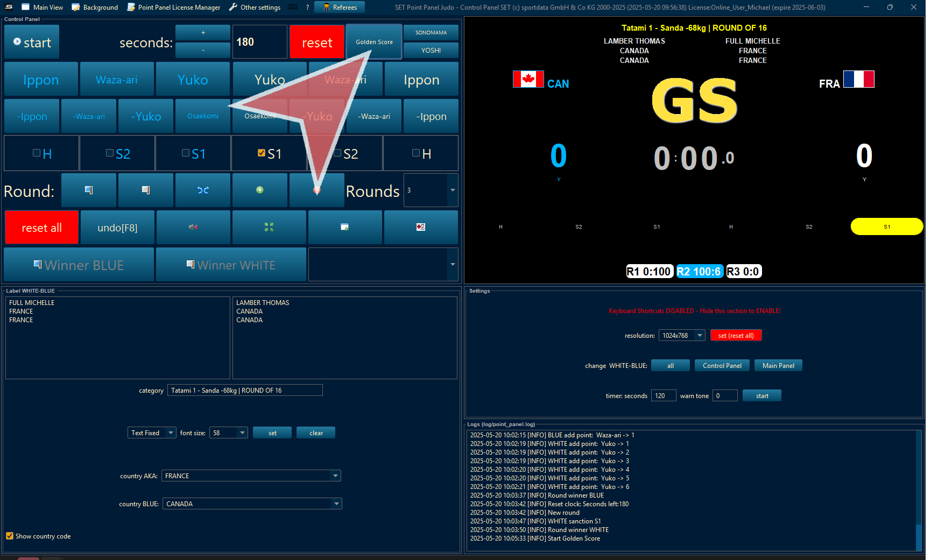
Task: Click the keyboard icon in the menu bar
Action: [293, 7]
